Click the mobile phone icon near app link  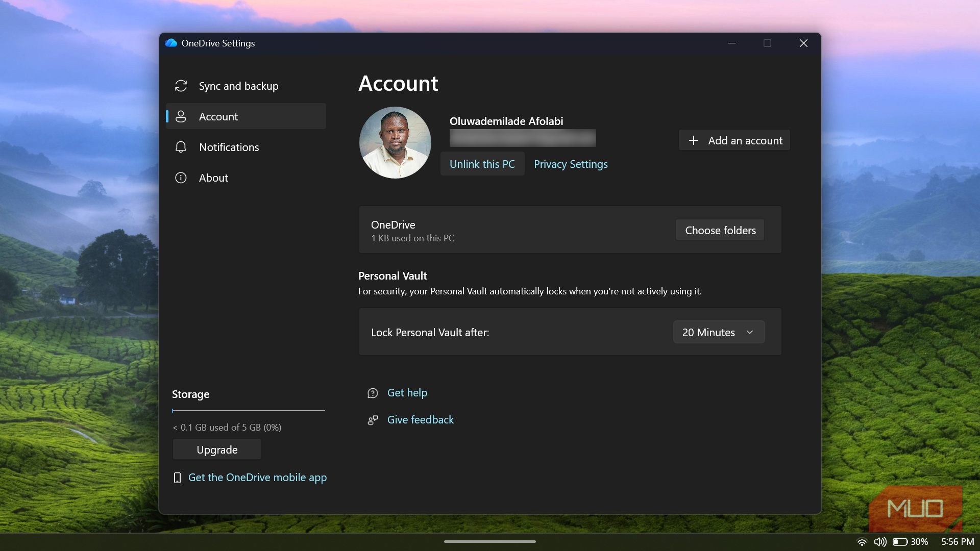[x=177, y=478]
